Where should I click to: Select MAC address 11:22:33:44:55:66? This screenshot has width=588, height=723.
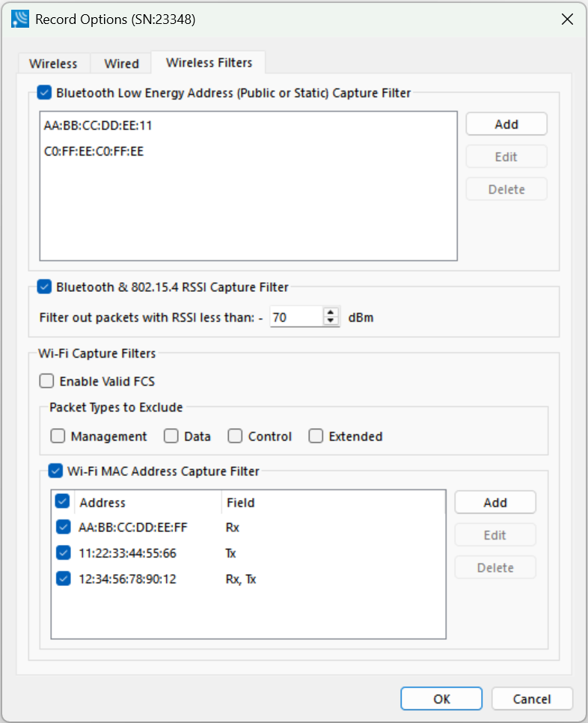tap(128, 553)
